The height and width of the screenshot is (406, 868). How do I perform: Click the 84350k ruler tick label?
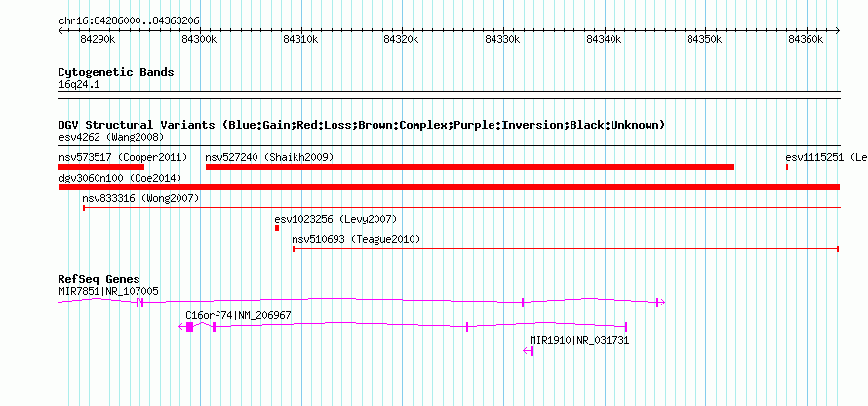point(705,39)
